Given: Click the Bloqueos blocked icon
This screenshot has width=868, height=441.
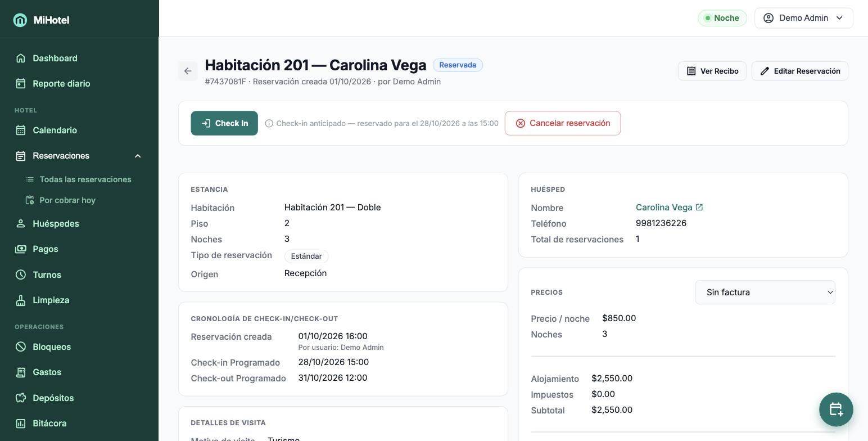Looking at the screenshot, I should click(x=21, y=346).
